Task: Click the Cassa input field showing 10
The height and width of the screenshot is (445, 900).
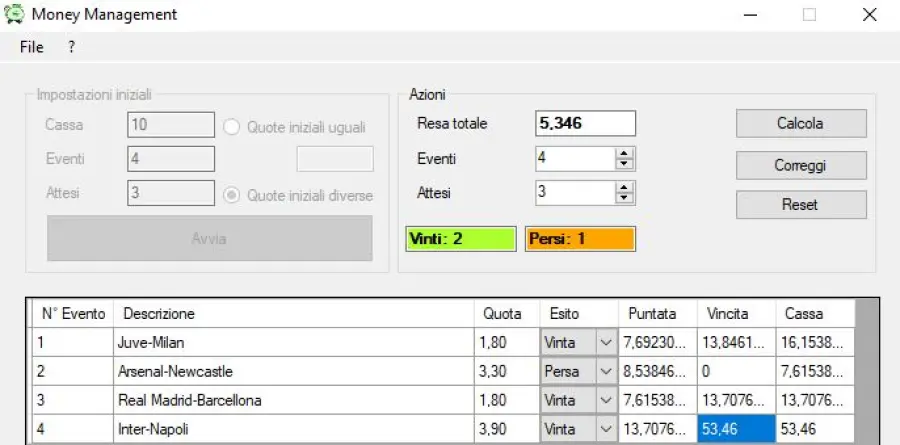Action: [171, 125]
